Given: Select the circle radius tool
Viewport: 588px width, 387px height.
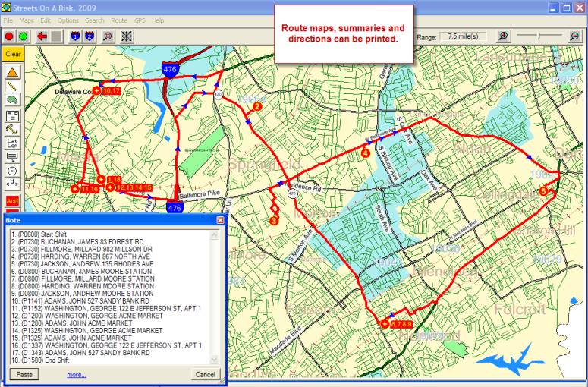Looking at the screenshot, I should point(13,171).
